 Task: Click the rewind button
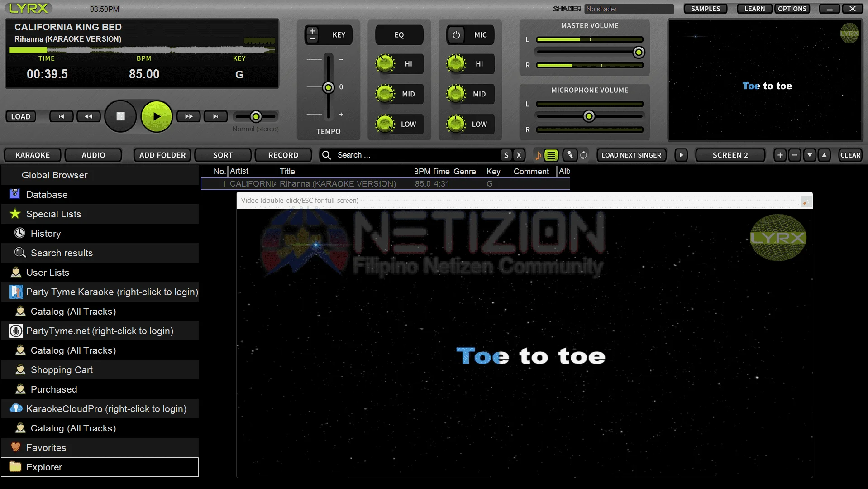89,116
